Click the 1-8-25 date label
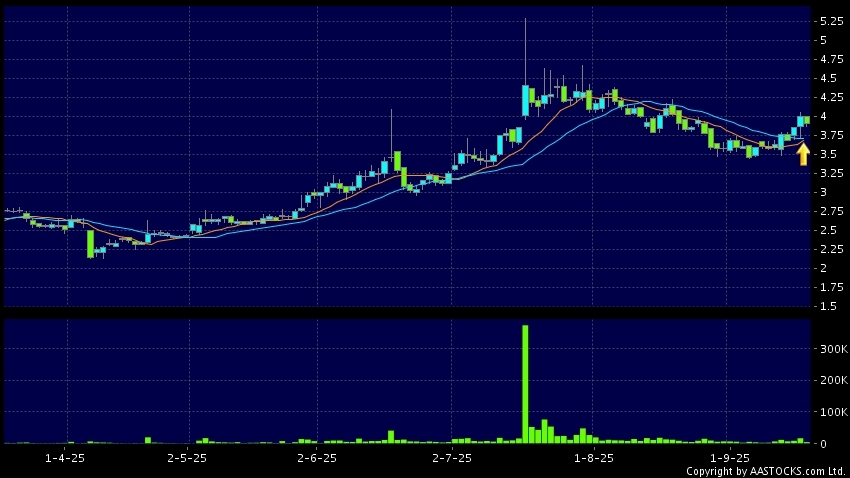The width and height of the screenshot is (850, 478). tap(587, 457)
